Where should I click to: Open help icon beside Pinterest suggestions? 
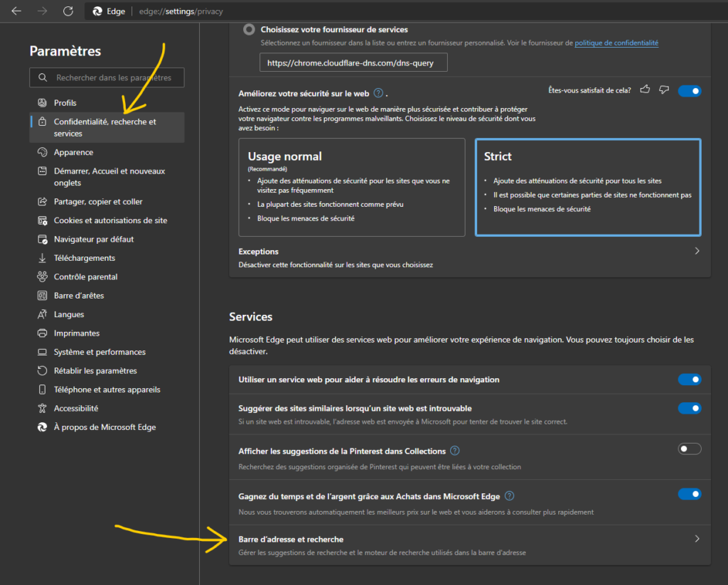pyautogui.click(x=455, y=451)
